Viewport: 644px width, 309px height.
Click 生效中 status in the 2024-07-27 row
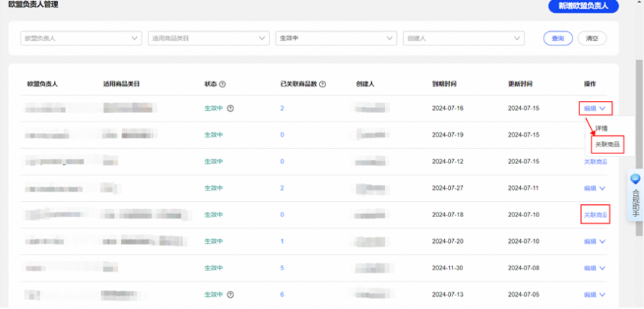click(x=214, y=188)
